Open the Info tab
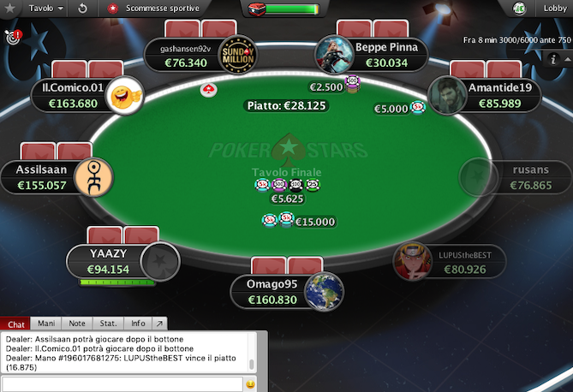Screen dimensions: 573x392 point(138,324)
